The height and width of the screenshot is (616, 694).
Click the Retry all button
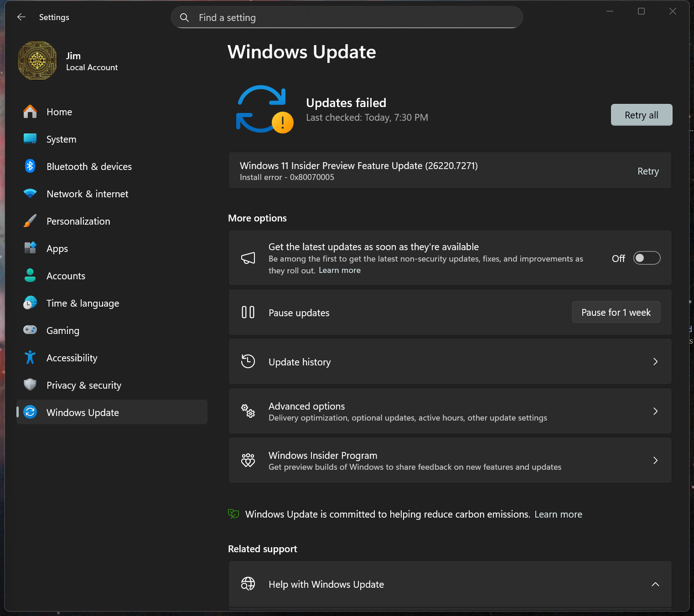tap(642, 115)
